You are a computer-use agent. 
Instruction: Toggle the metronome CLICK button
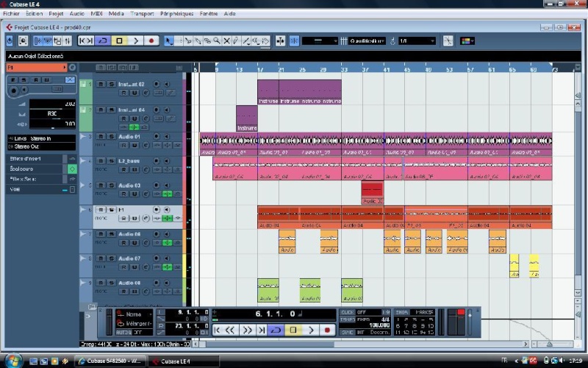347,312
